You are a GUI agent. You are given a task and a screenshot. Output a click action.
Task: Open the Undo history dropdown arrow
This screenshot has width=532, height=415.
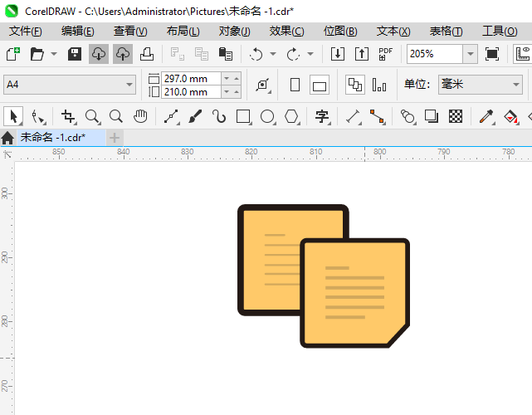(x=273, y=54)
